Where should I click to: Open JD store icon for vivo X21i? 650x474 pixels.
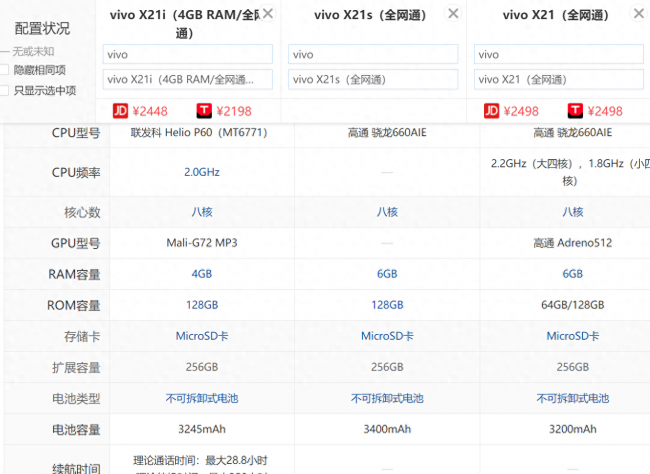pos(120,111)
